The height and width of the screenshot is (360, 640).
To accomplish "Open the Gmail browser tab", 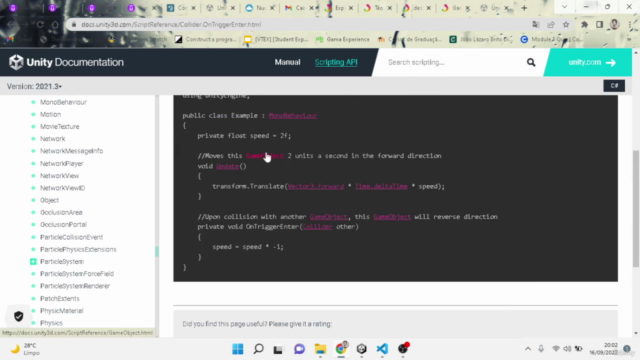I will tap(299, 8).
